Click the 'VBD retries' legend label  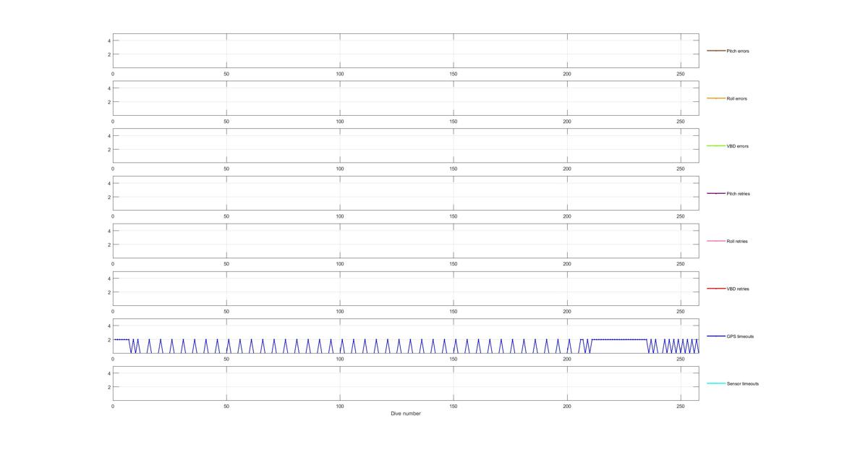coord(738,289)
